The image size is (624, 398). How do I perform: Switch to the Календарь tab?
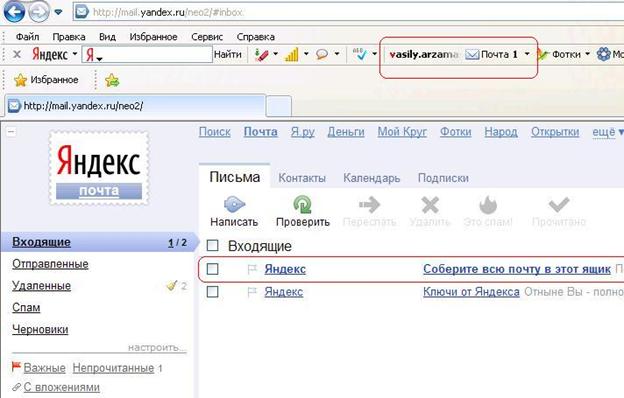tap(372, 178)
